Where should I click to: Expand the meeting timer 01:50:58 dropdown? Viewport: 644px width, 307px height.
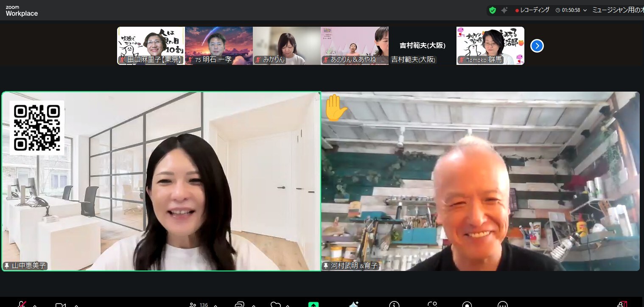pos(585,10)
